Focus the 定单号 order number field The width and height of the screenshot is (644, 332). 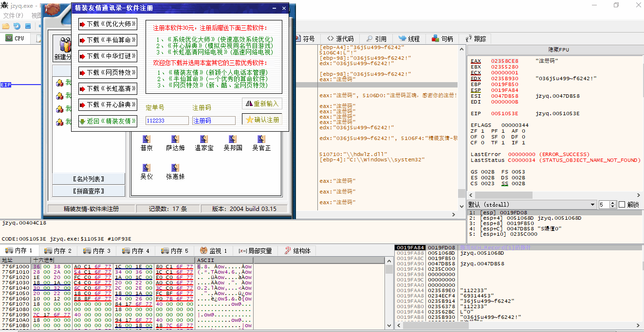point(167,121)
